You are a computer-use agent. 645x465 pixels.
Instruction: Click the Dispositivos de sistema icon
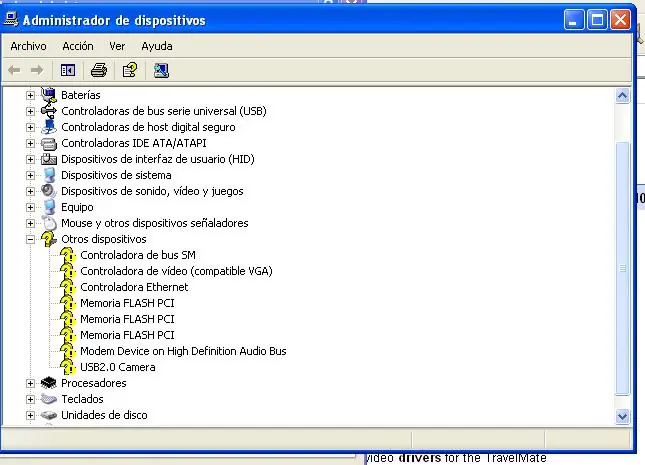49,175
